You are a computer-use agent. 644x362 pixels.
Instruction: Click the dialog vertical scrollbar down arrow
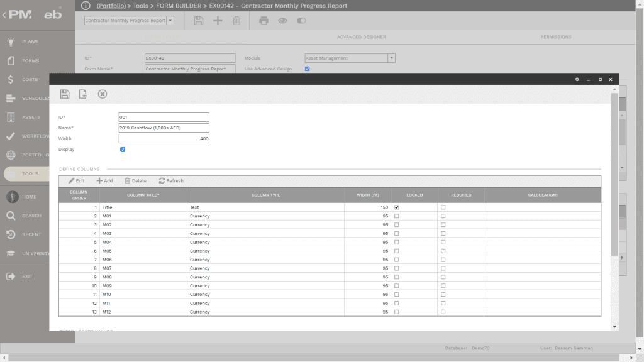[x=614, y=327]
